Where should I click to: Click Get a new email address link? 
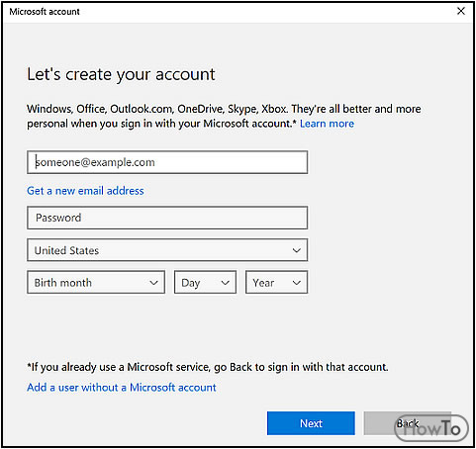click(x=85, y=191)
